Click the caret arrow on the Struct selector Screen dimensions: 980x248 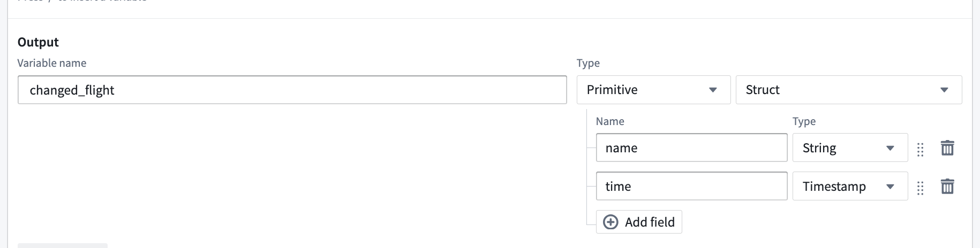tap(944, 90)
